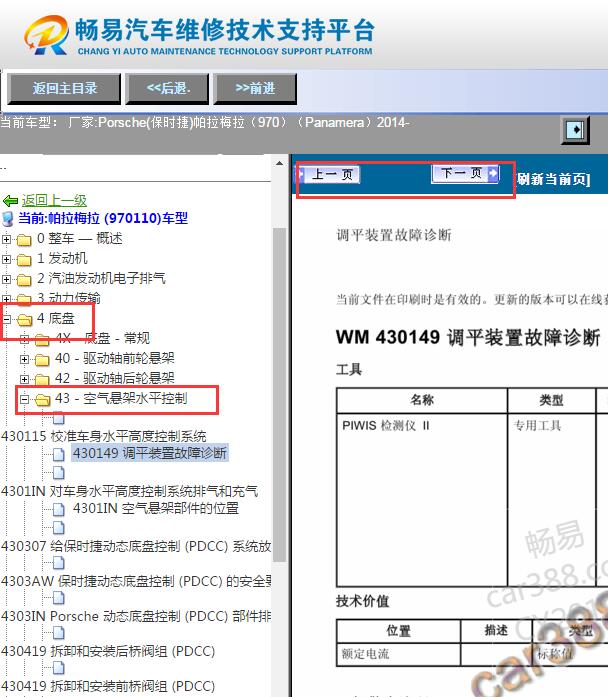Open the next page with 下一页
This screenshot has height=697, width=608.
point(465,173)
